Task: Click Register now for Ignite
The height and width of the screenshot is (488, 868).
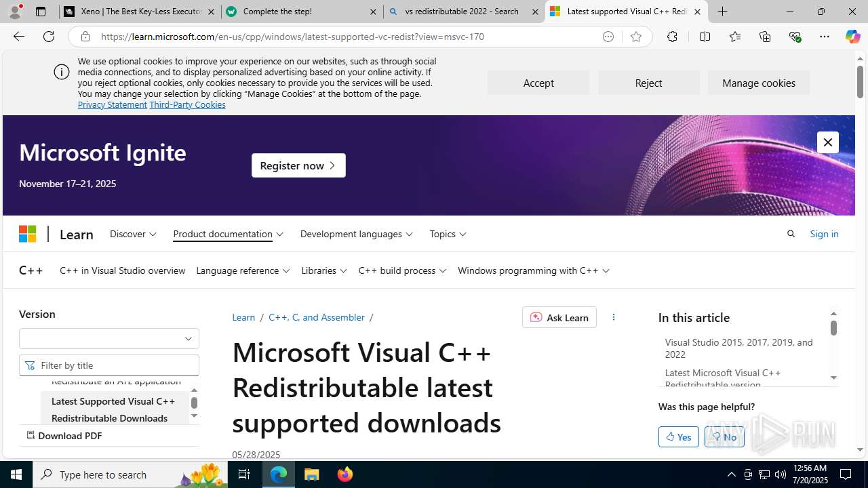Action: 298,165
